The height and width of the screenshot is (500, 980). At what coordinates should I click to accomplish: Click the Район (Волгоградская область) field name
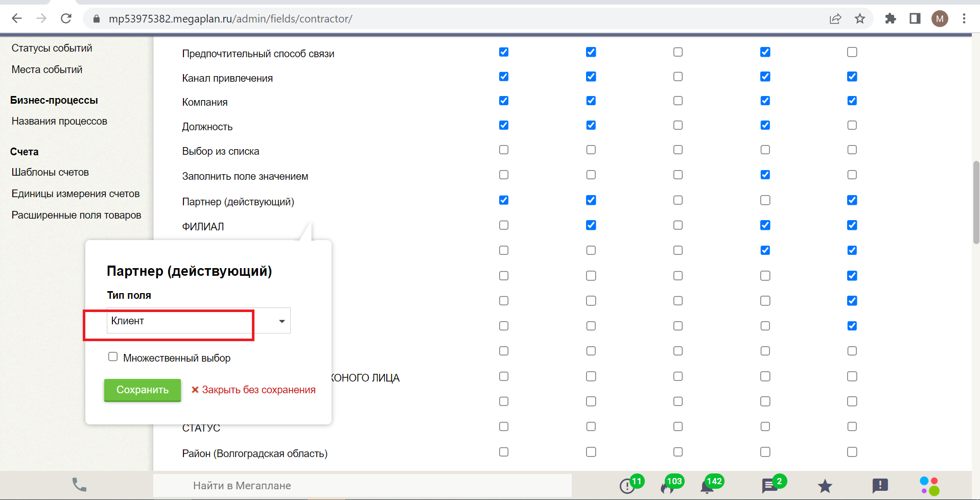pyautogui.click(x=255, y=454)
